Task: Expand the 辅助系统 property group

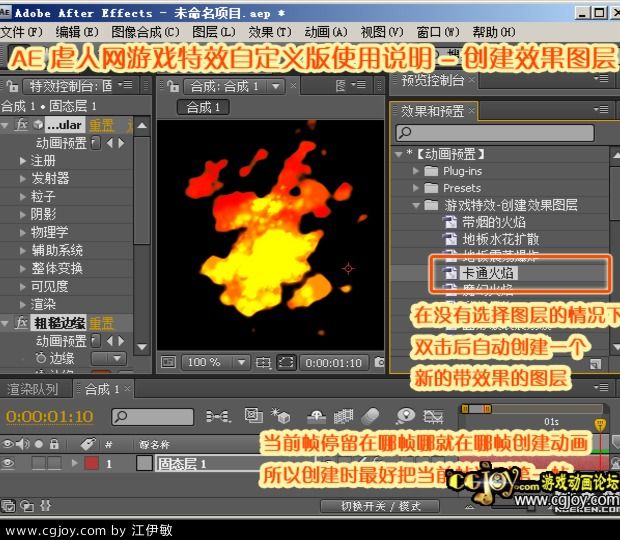Action: pyautogui.click(x=23, y=251)
